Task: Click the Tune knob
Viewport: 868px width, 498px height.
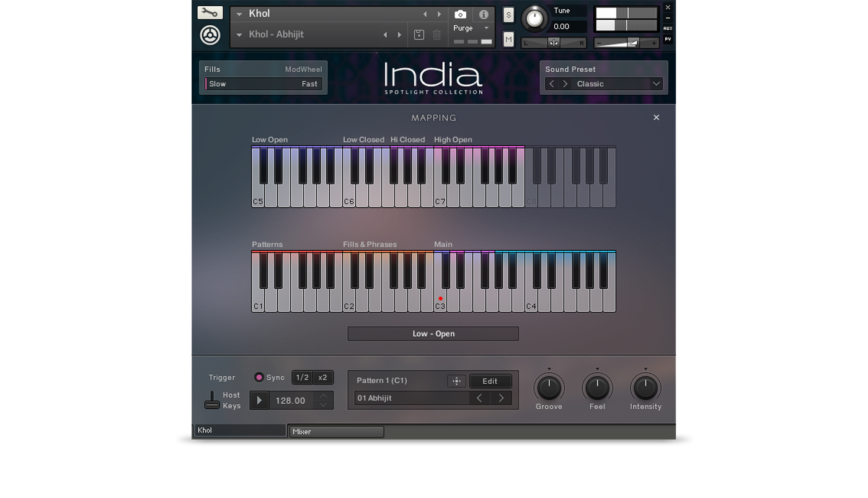Action: click(x=534, y=19)
